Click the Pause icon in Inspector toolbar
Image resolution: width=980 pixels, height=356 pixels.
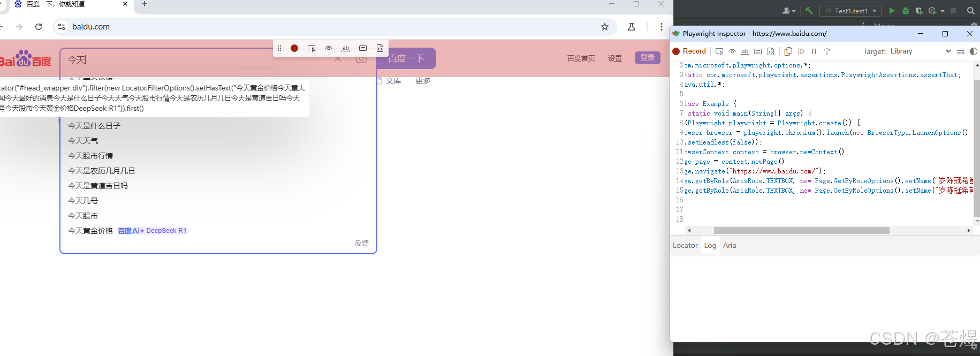point(814,51)
